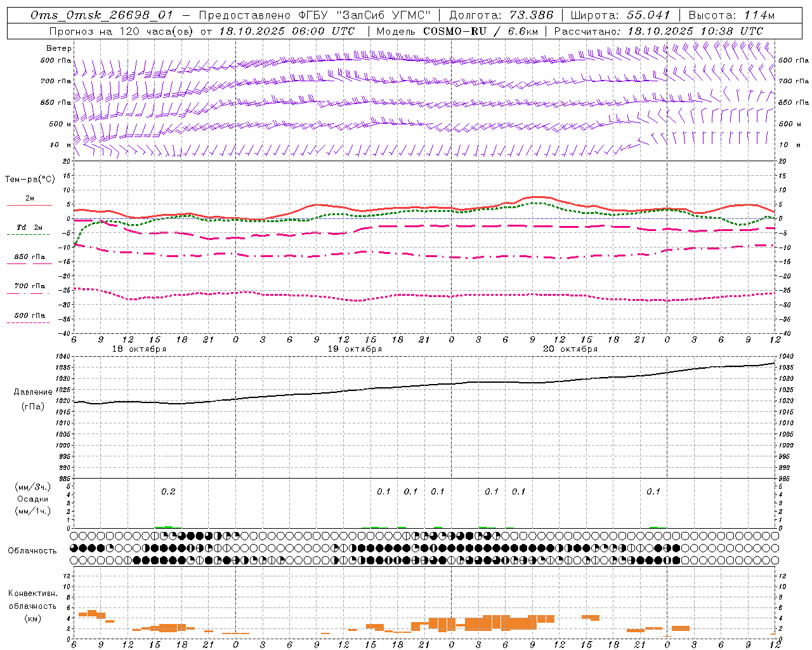Click the Td 2м legend entry

29,227
